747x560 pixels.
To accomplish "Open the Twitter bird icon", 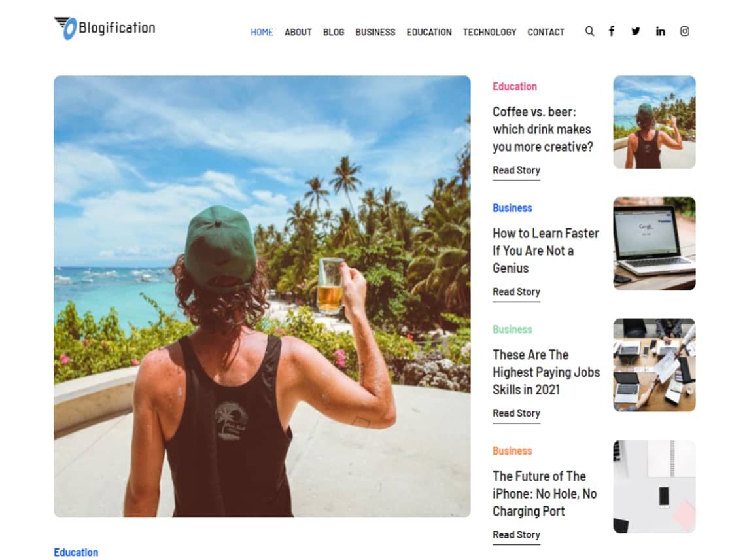I will coord(636,31).
